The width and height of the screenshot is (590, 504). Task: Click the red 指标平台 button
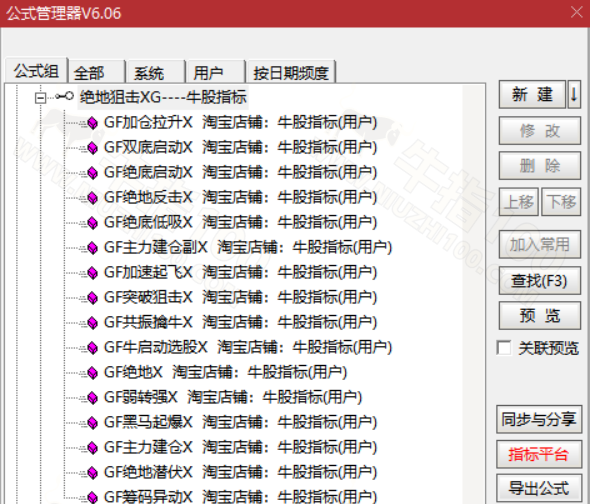pos(539,454)
